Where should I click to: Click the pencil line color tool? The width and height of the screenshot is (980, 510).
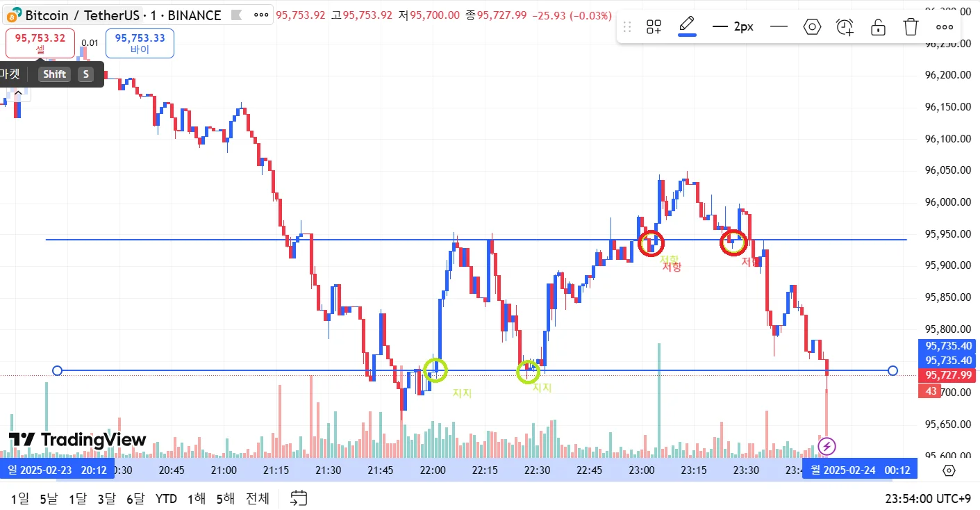pyautogui.click(x=687, y=26)
